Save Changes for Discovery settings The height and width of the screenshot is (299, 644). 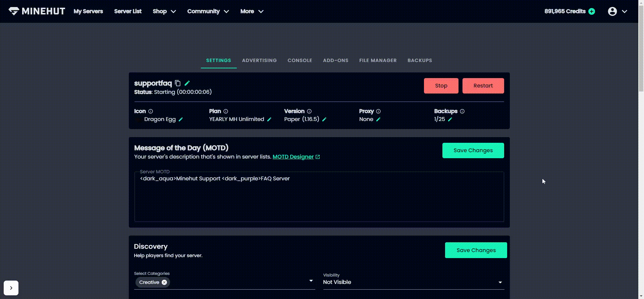[476, 250]
